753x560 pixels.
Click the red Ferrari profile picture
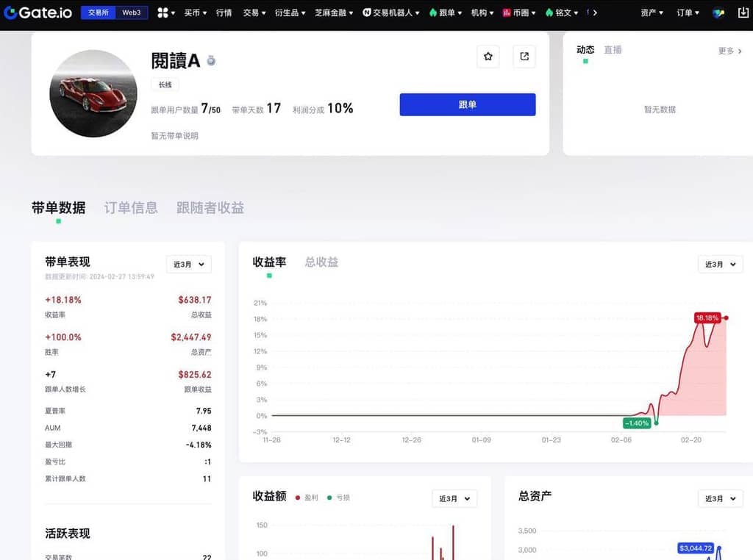[x=93, y=94]
